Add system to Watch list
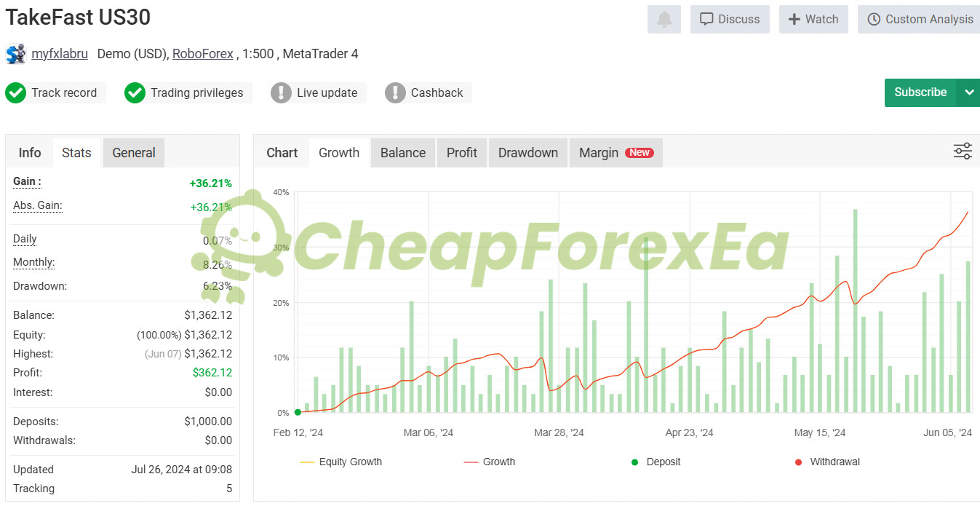This screenshot has width=980, height=506. tap(813, 19)
